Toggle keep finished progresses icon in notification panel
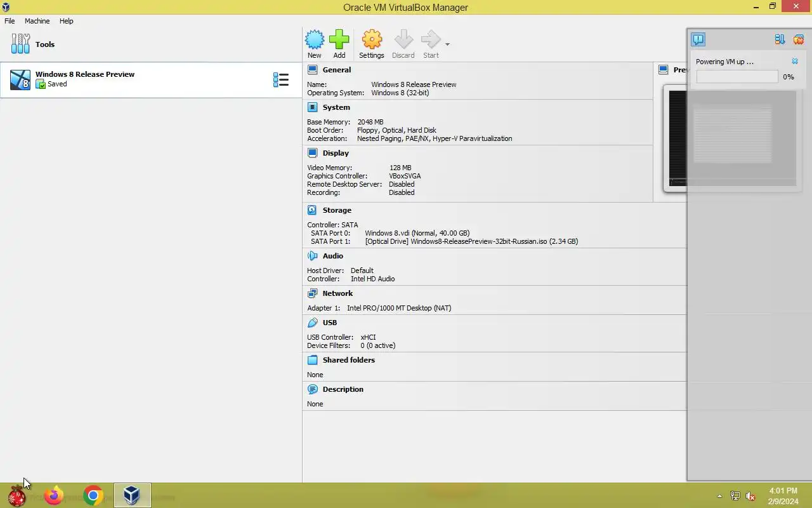The height and width of the screenshot is (508, 812). click(780, 39)
